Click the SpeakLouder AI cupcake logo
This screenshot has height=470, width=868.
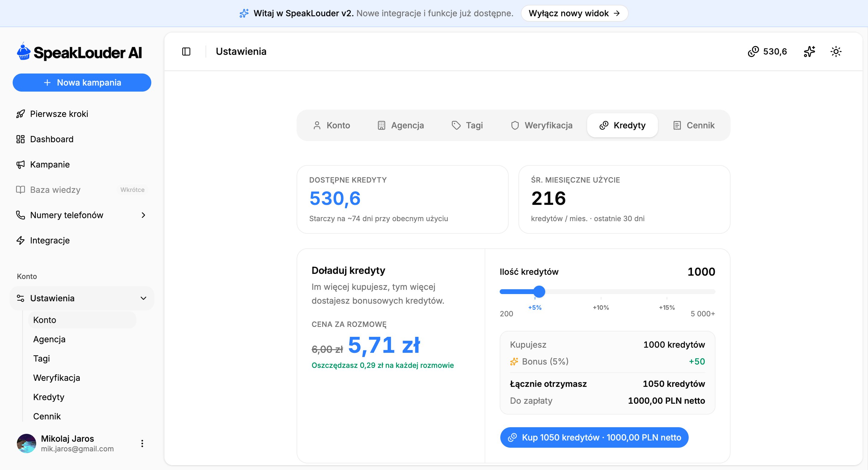(x=79, y=52)
